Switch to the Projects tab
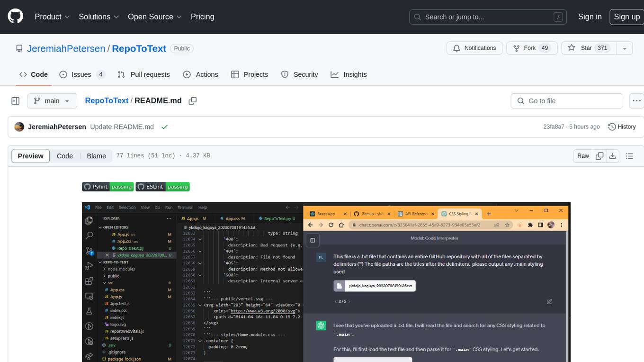This screenshot has height=362, width=644. pyautogui.click(x=250, y=74)
